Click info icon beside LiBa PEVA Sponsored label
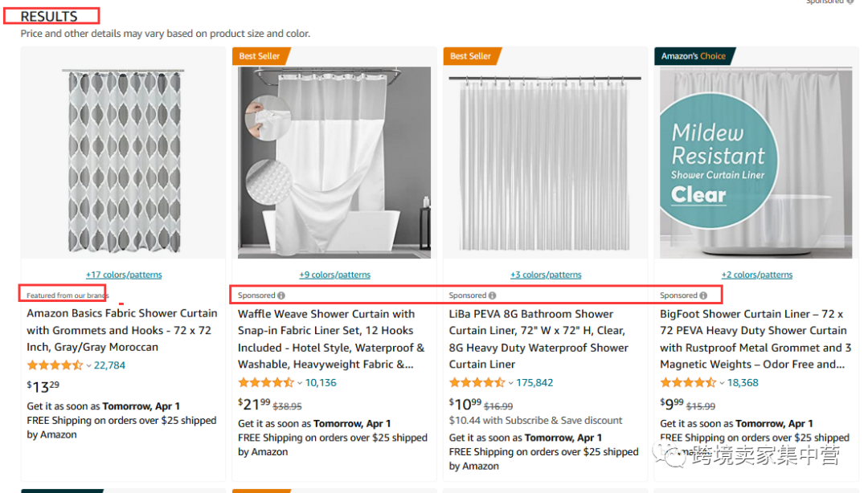868x493 pixels. point(493,295)
